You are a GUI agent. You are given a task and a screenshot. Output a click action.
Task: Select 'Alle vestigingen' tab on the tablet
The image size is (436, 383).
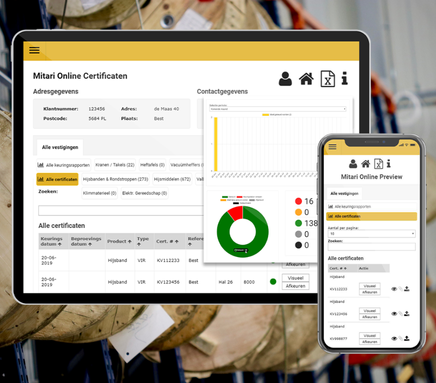pyautogui.click(x=60, y=147)
